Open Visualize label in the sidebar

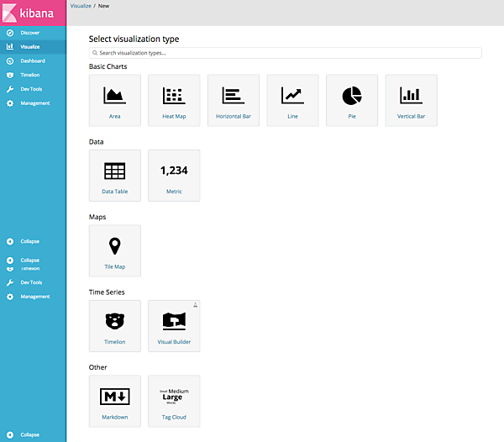coord(30,46)
